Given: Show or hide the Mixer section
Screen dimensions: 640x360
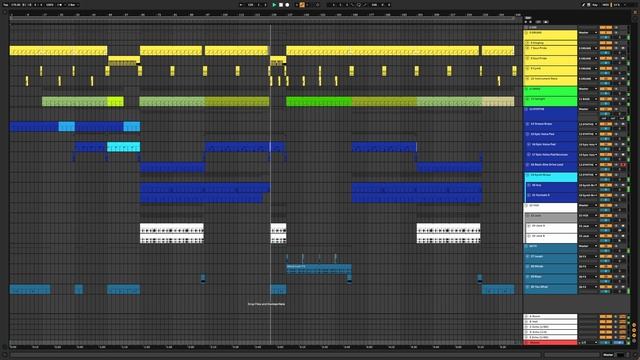Looking at the screenshot, I should pyautogui.click(x=634, y=335).
